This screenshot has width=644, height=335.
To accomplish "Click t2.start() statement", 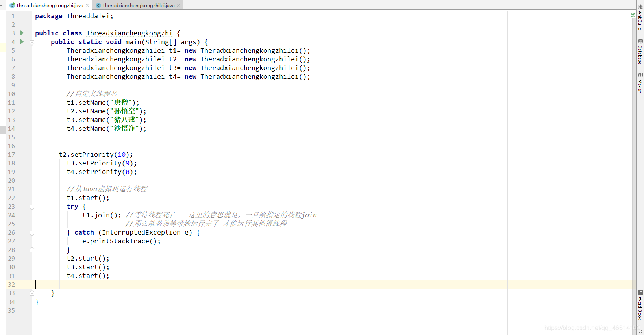I will [x=88, y=258].
